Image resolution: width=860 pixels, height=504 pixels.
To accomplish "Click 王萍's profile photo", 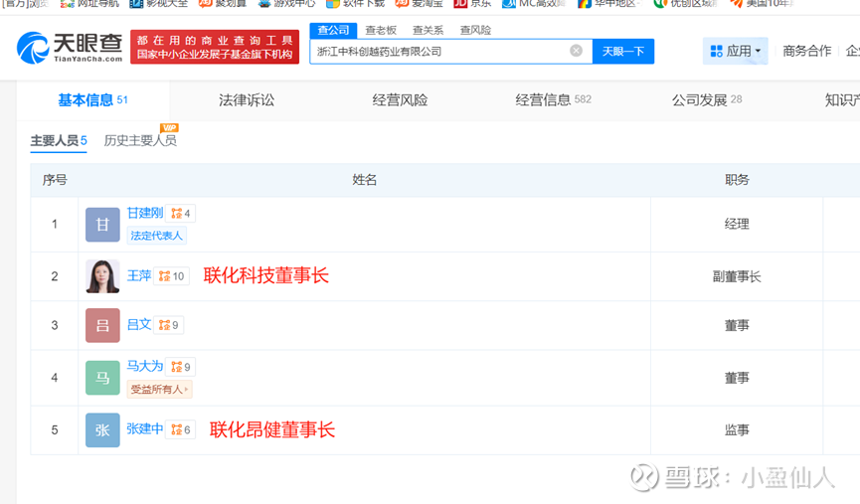I will [x=102, y=276].
